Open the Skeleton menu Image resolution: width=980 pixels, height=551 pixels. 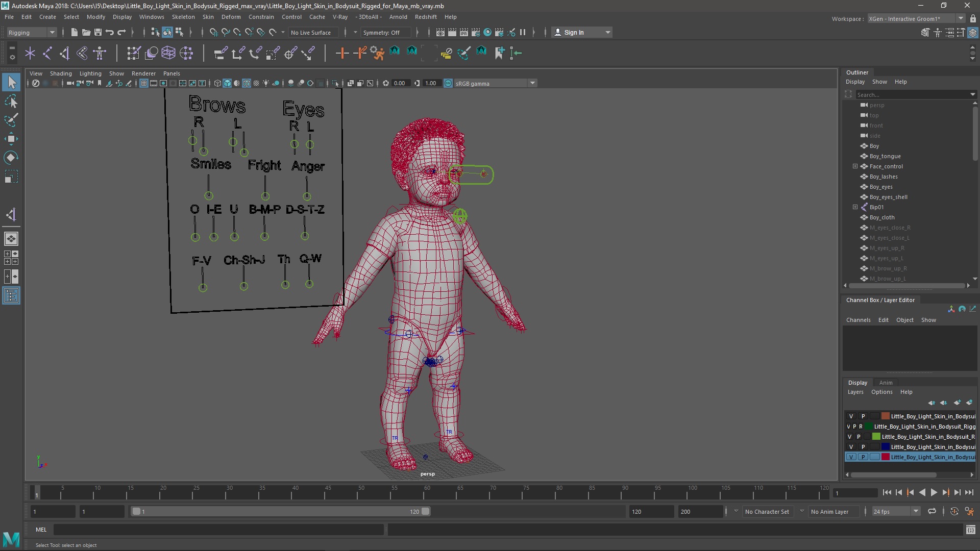pos(183,17)
